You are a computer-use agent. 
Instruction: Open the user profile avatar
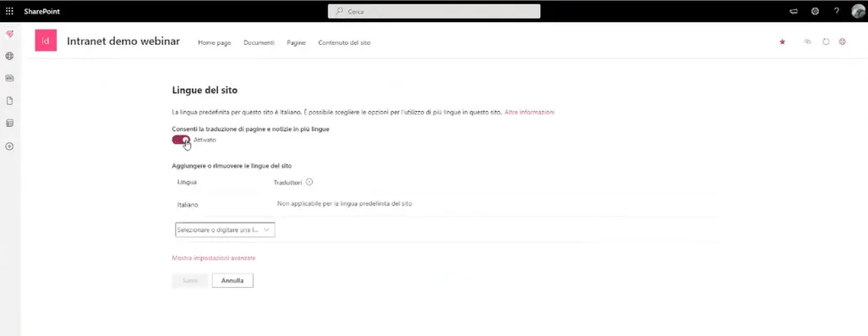[x=858, y=11]
